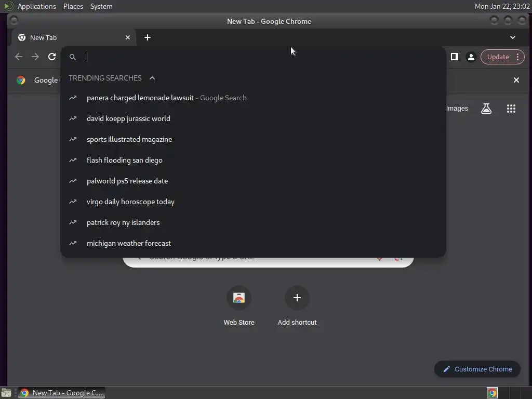Open Search Labs flask icon
Screen dimensions: 532x399
point(486,109)
